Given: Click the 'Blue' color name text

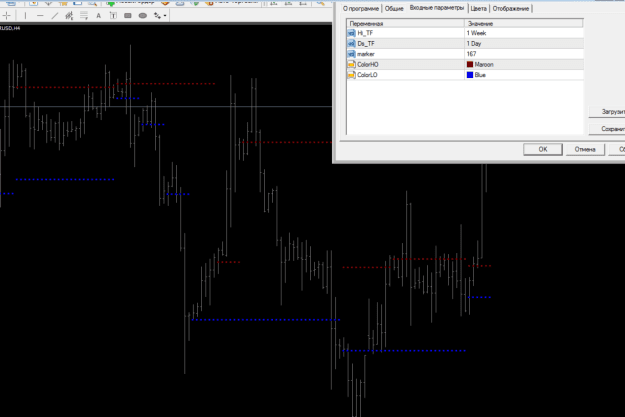Looking at the screenshot, I should tap(480, 75).
